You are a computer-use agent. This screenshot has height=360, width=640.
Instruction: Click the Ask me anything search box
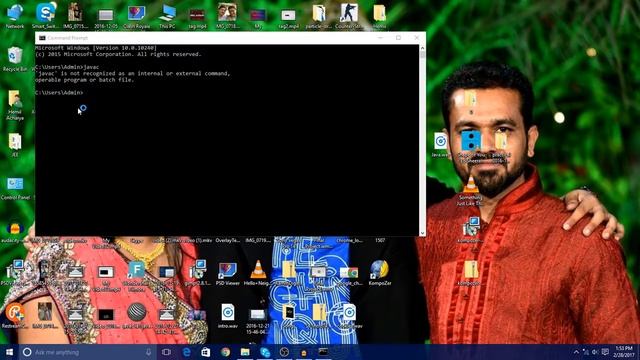[x=88, y=352]
